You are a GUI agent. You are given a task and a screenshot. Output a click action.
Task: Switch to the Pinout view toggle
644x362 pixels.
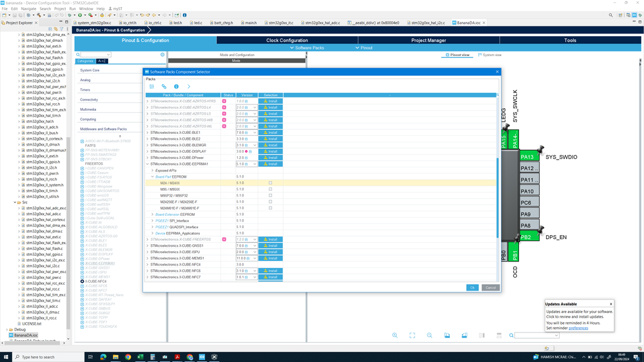pyautogui.click(x=457, y=55)
